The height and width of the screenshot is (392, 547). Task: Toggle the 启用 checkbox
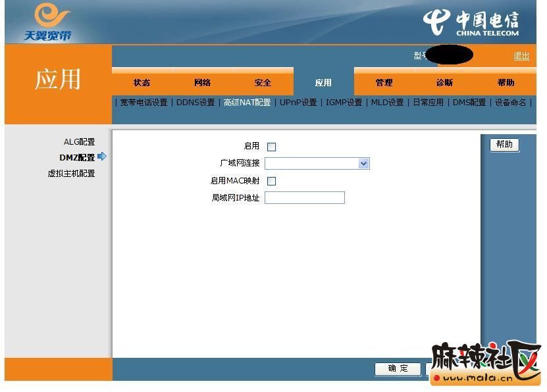(271, 147)
